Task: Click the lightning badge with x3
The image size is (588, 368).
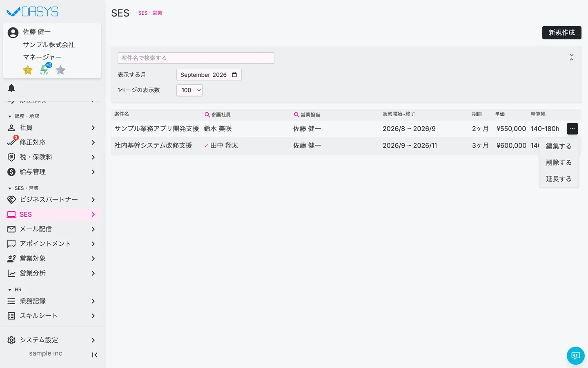Action: pos(45,70)
